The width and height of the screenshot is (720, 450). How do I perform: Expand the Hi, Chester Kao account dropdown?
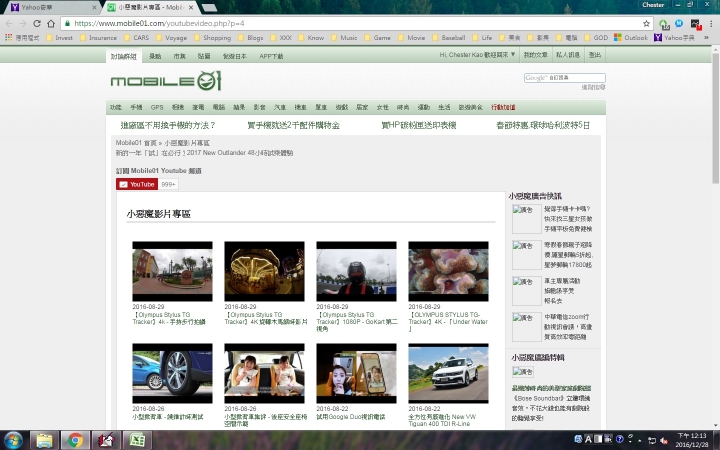(x=477, y=55)
